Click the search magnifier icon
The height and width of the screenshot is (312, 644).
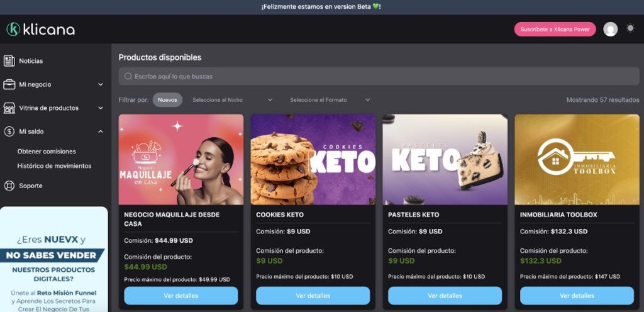pos(128,76)
